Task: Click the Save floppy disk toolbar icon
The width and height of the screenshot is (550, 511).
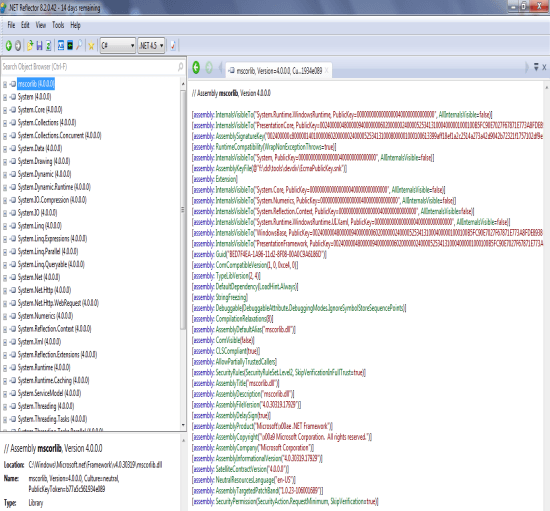Action: point(39,46)
